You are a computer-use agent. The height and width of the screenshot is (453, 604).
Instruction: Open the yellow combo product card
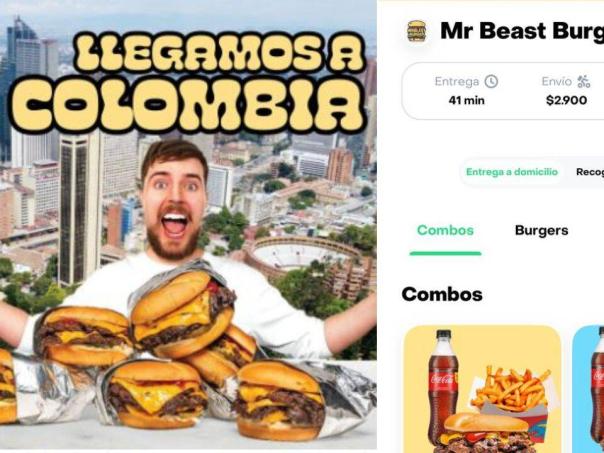coord(482,389)
